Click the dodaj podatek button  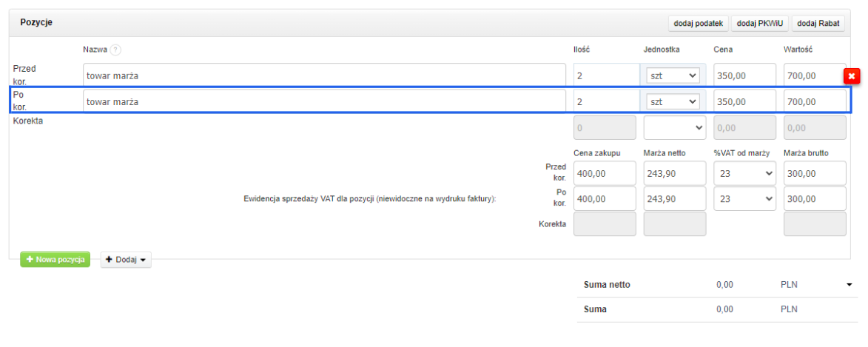pos(698,24)
